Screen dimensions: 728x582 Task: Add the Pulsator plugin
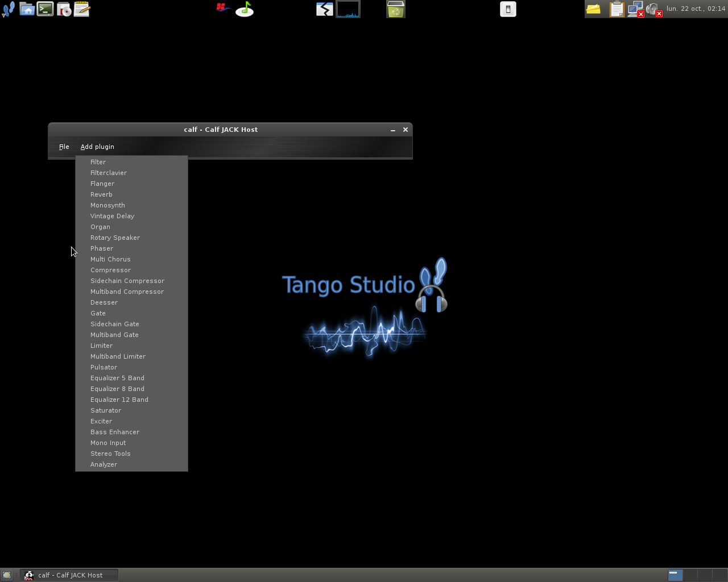[x=131, y=367]
